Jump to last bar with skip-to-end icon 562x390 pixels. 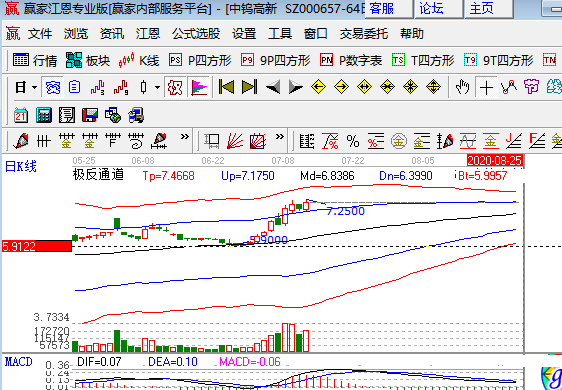(249, 87)
